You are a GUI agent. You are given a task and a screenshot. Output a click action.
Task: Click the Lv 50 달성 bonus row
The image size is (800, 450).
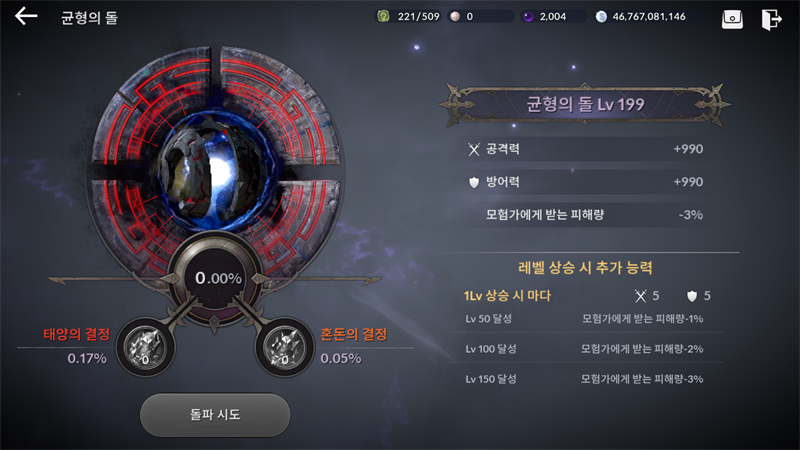pos(585,319)
